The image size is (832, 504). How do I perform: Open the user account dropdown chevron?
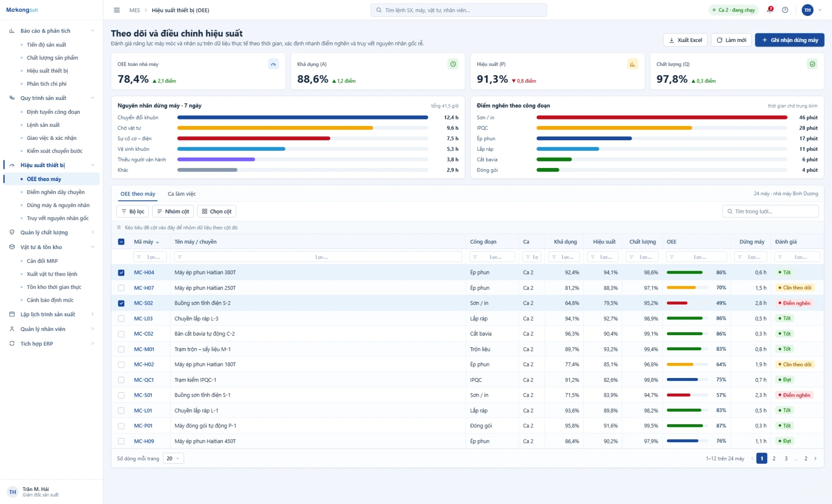820,10
